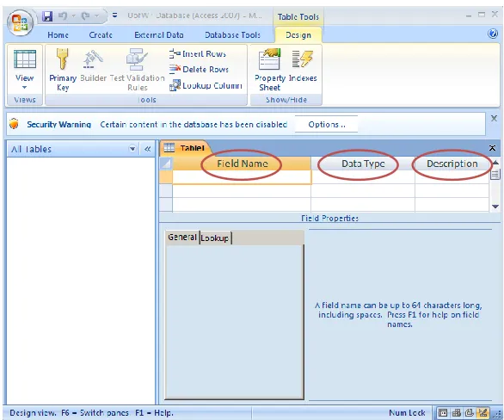Run Test Validation Rules

point(138,70)
